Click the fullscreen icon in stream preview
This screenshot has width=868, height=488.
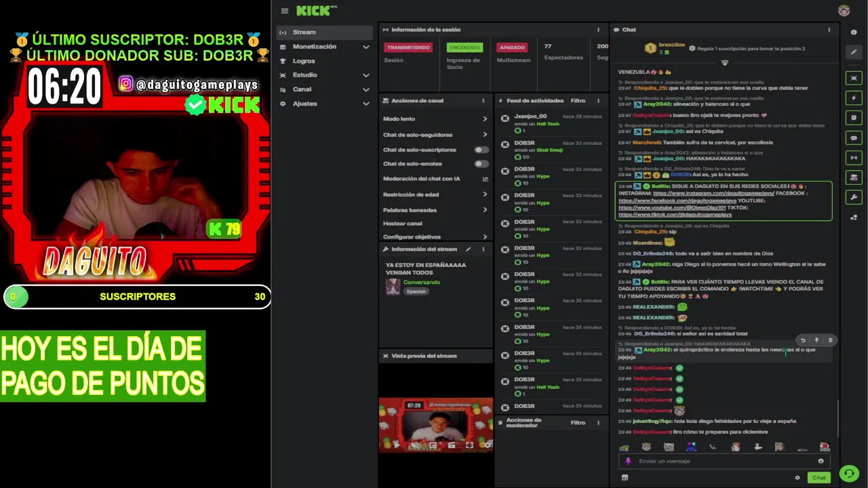[469, 445]
